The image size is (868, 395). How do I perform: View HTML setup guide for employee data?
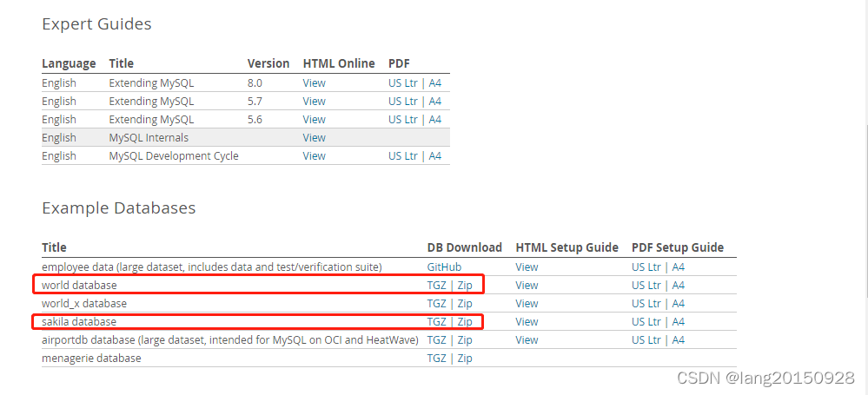point(527,267)
